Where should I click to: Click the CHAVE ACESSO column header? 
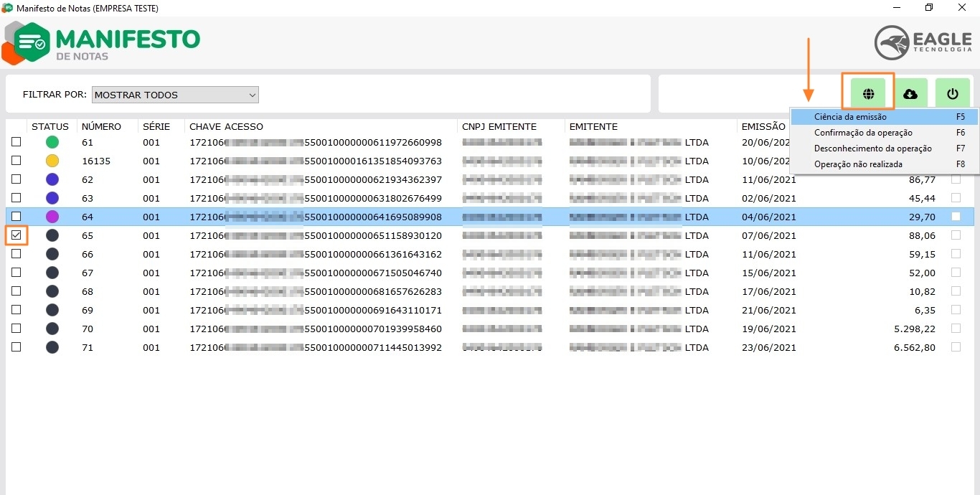click(226, 126)
